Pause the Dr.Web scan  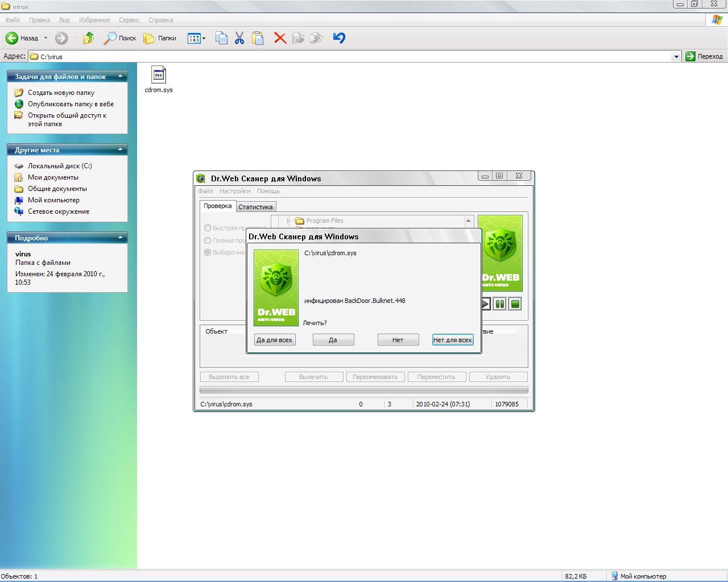[500, 304]
